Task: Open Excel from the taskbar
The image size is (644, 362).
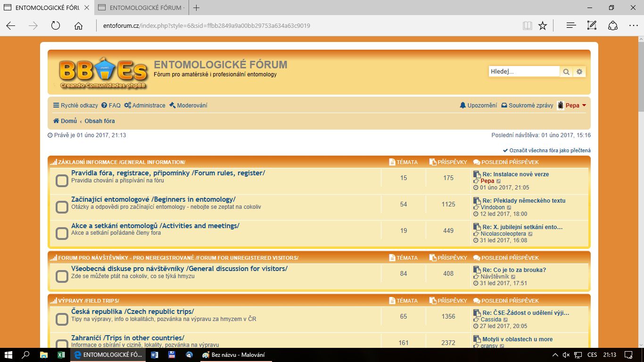Action: click(x=61, y=355)
